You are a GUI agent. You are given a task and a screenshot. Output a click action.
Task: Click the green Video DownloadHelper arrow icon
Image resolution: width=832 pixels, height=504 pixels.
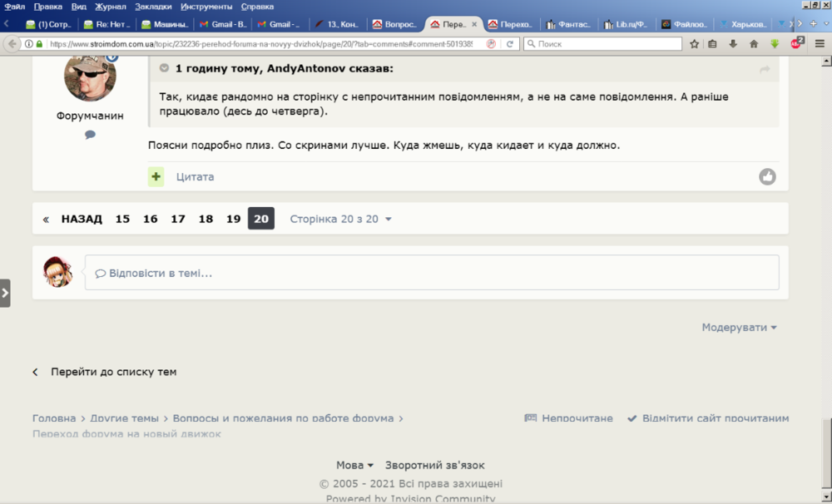point(775,44)
